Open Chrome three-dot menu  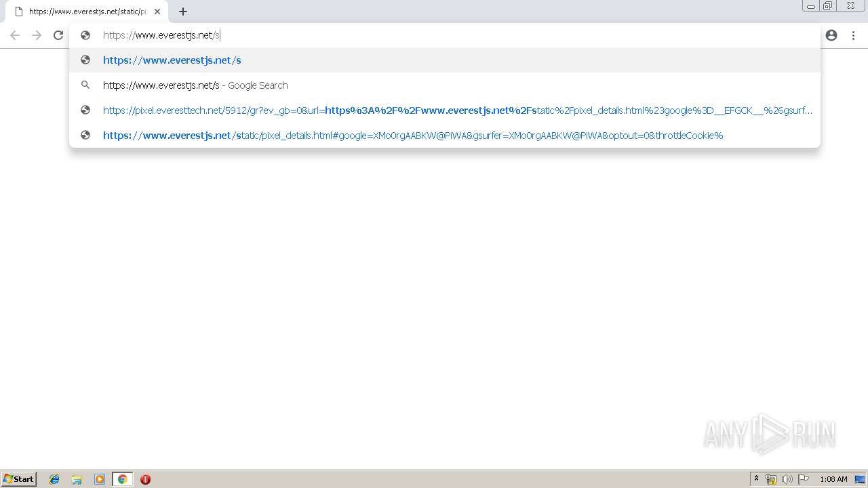[x=853, y=35]
